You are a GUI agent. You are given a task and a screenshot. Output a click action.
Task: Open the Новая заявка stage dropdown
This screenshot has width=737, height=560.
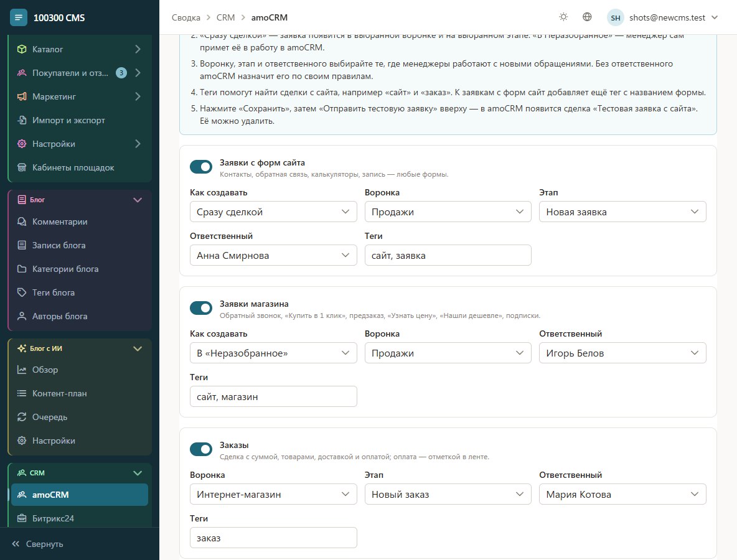pos(622,212)
